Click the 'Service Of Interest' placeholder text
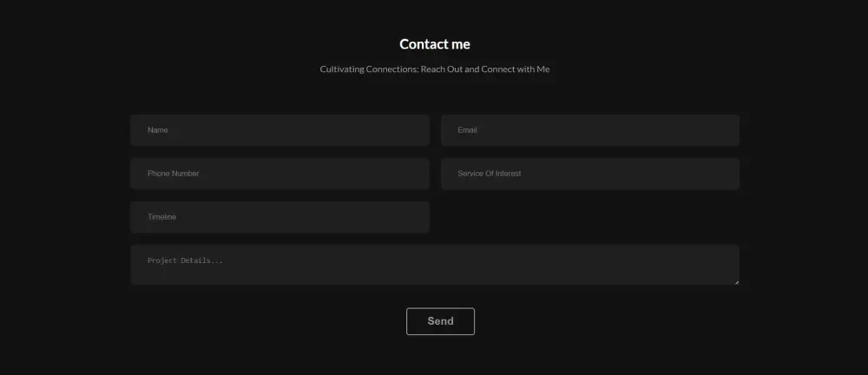Viewport: 868px width, 375px height. tap(490, 174)
